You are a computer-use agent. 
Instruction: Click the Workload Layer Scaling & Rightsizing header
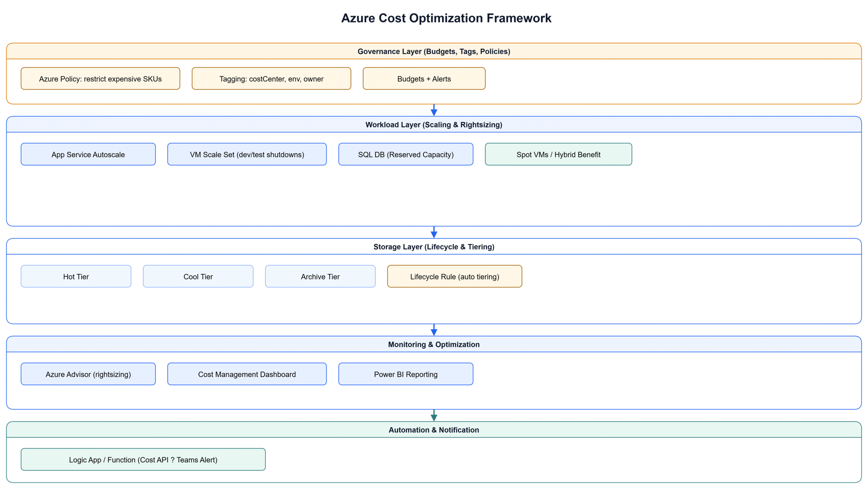click(434, 125)
